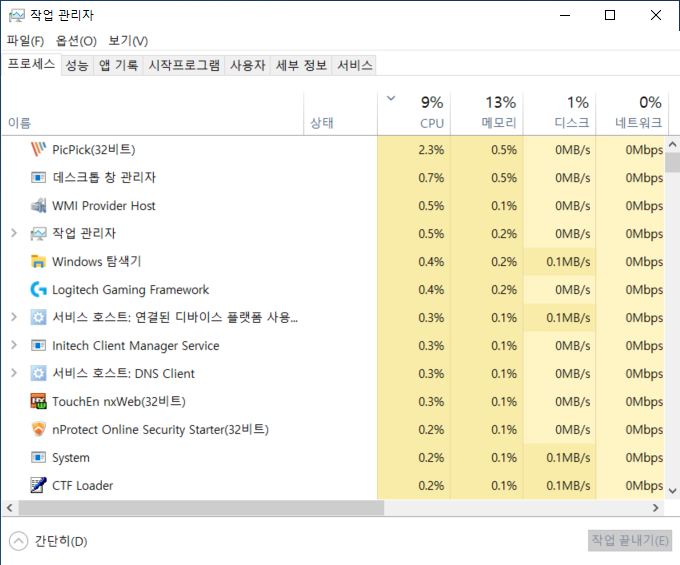Click the horizontal scrollbar thumb
Screen dimensions: 680x565
tap(201, 508)
